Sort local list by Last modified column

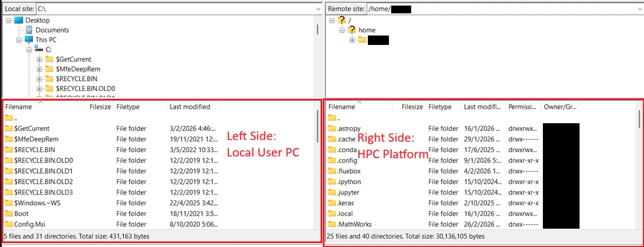click(x=194, y=107)
